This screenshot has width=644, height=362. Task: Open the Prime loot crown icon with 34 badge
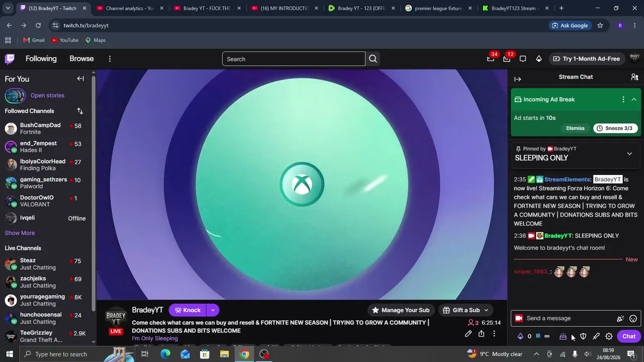[x=491, y=59]
